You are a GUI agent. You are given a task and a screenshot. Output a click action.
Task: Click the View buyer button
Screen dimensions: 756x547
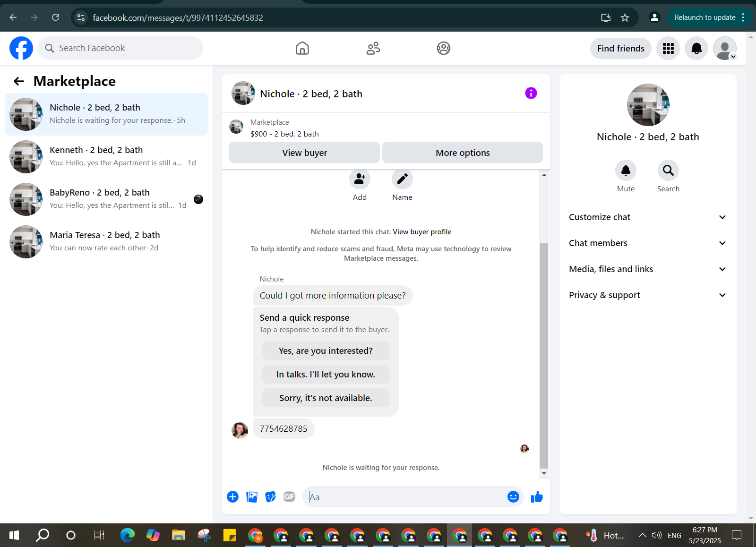click(x=304, y=153)
